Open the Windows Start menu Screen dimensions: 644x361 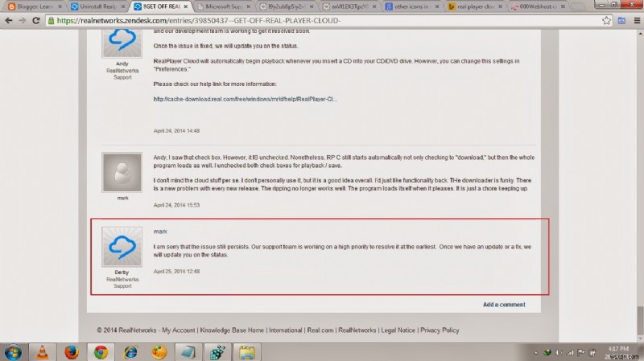coord(13,352)
